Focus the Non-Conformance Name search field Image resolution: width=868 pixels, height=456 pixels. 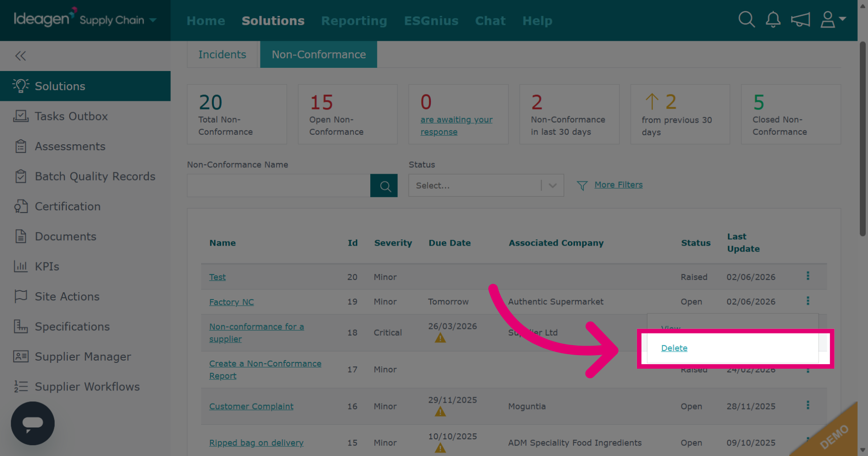click(278, 185)
